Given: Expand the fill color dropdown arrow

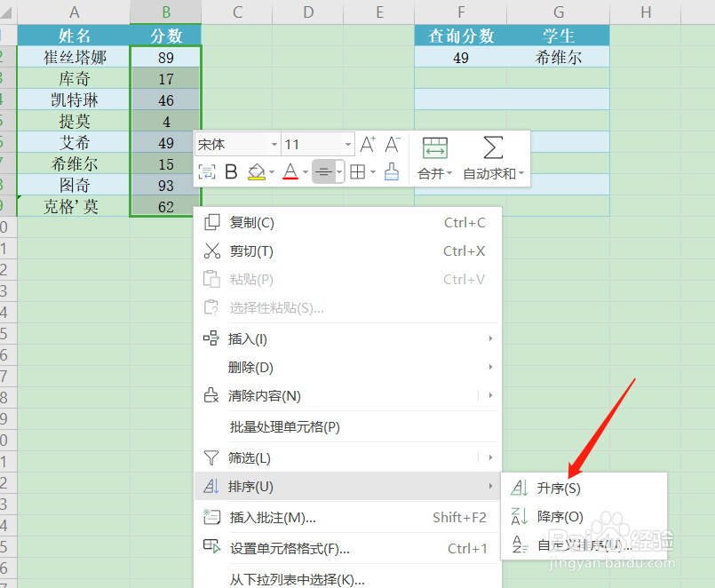Looking at the screenshot, I should tap(272, 172).
